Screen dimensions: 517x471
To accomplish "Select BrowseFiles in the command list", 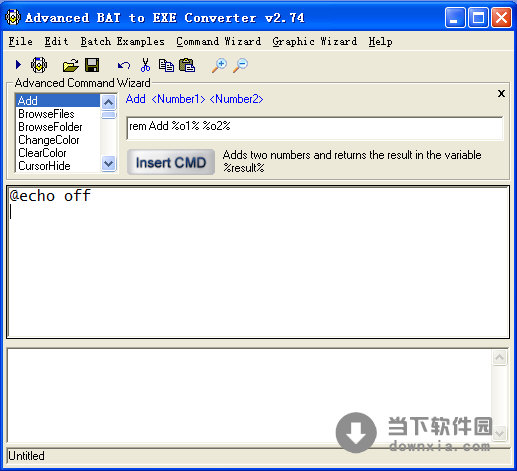I will click(58, 114).
